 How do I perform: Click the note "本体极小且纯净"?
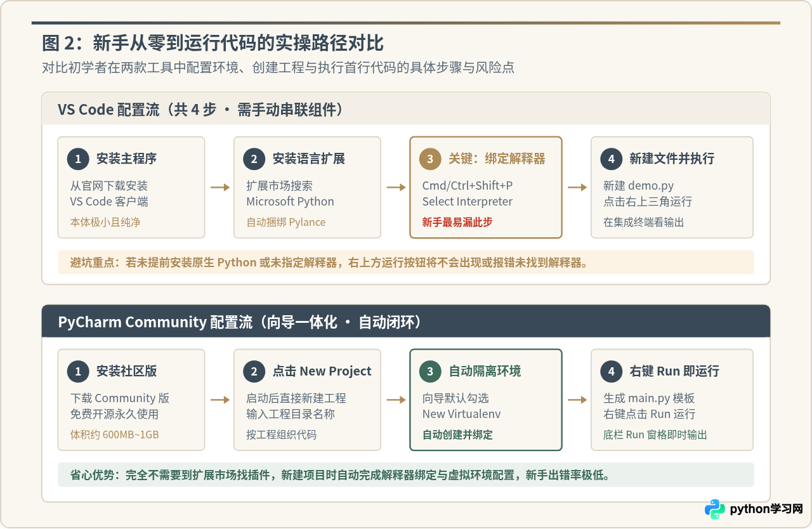coord(105,222)
